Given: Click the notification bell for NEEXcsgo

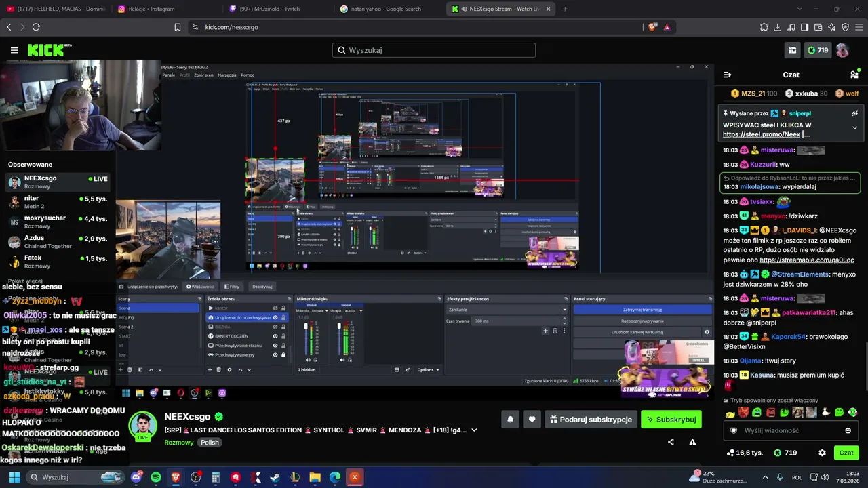Looking at the screenshot, I should pyautogui.click(x=510, y=420).
